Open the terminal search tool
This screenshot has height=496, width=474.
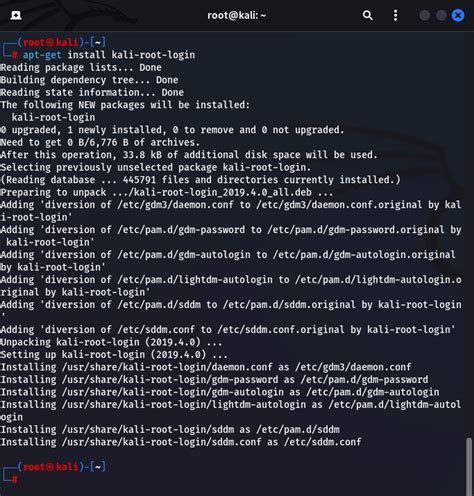tap(367, 15)
